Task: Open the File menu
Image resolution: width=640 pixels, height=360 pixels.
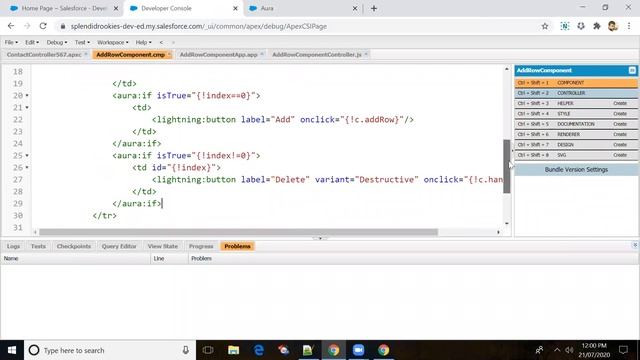Action: (11, 42)
